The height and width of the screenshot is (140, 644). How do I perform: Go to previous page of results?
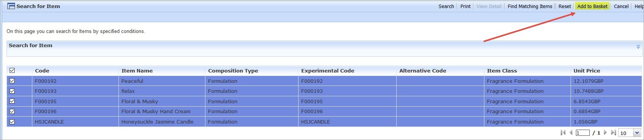[571, 133]
